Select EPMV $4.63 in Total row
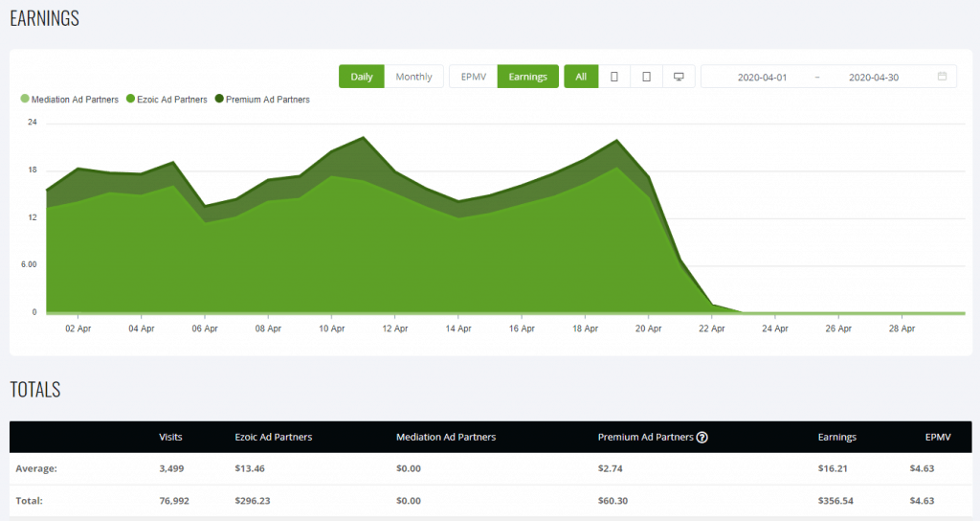 coord(922,500)
